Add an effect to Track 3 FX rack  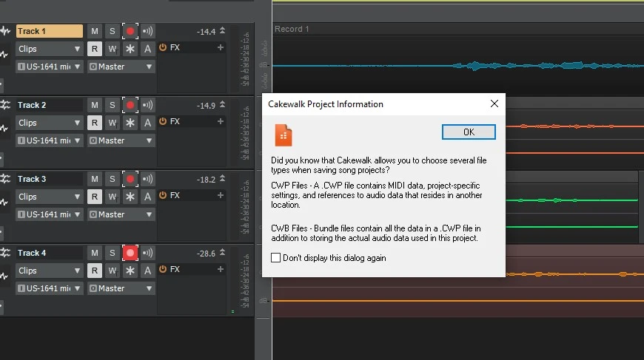(x=220, y=195)
